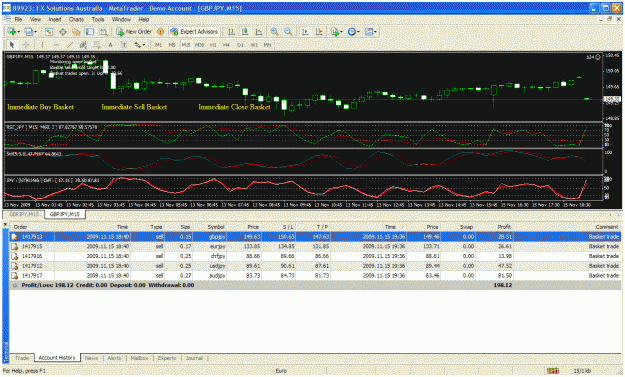Image resolution: width=625 pixels, height=377 pixels.
Task: Open the Help menu
Action: point(143,19)
